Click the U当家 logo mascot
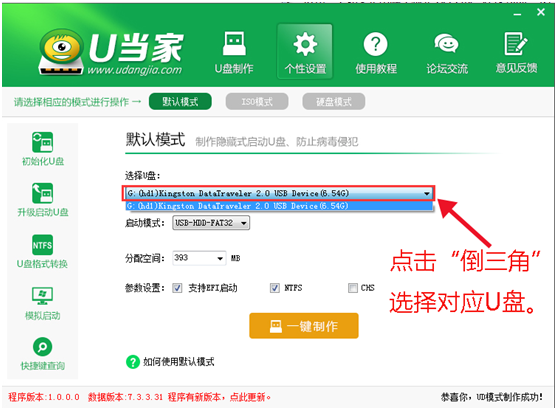The image size is (557, 410). pyautogui.click(x=61, y=52)
